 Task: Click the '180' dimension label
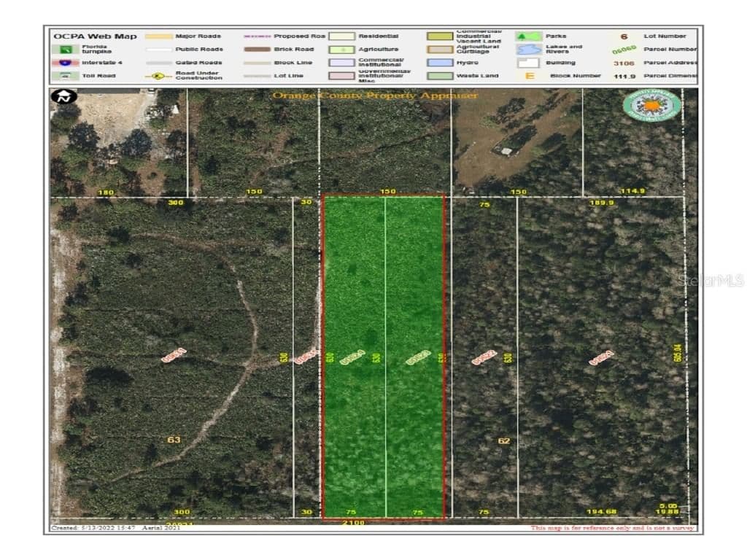(105, 192)
